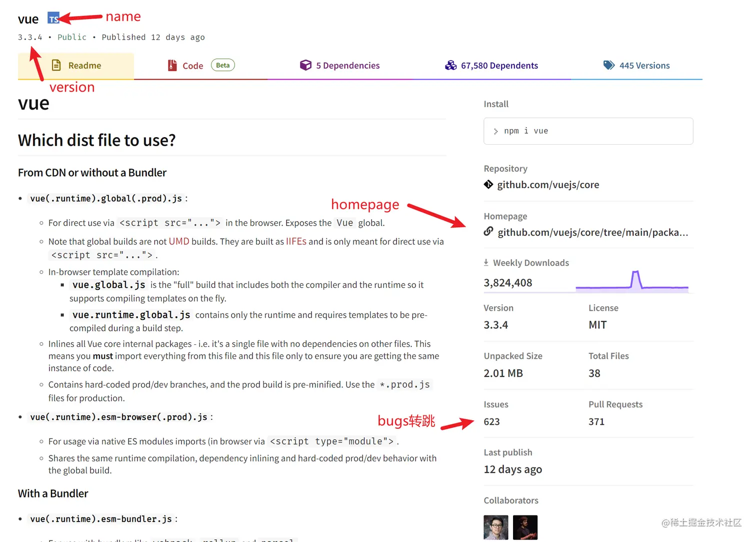Switch to the Code tab
The height and width of the screenshot is (542, 756).
click(200, 66)
